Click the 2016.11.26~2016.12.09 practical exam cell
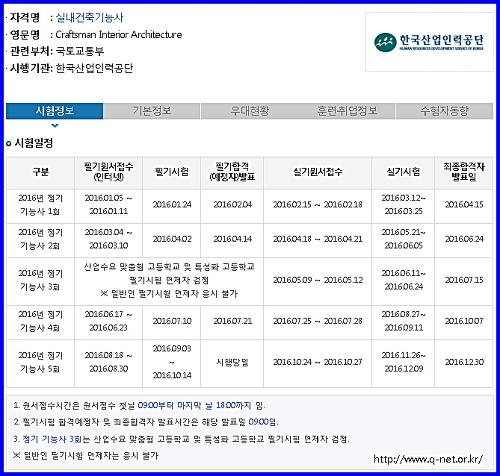 (403, 362)
